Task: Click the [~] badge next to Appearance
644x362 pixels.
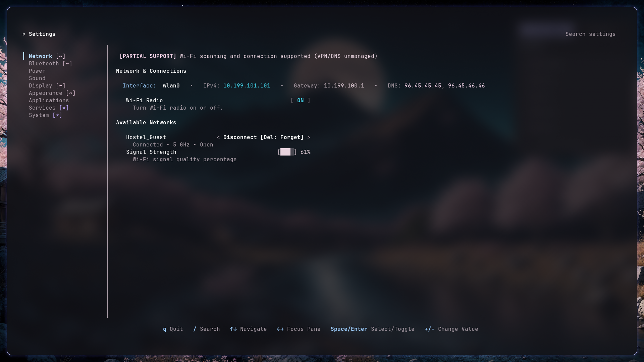Action: point(70,93)
